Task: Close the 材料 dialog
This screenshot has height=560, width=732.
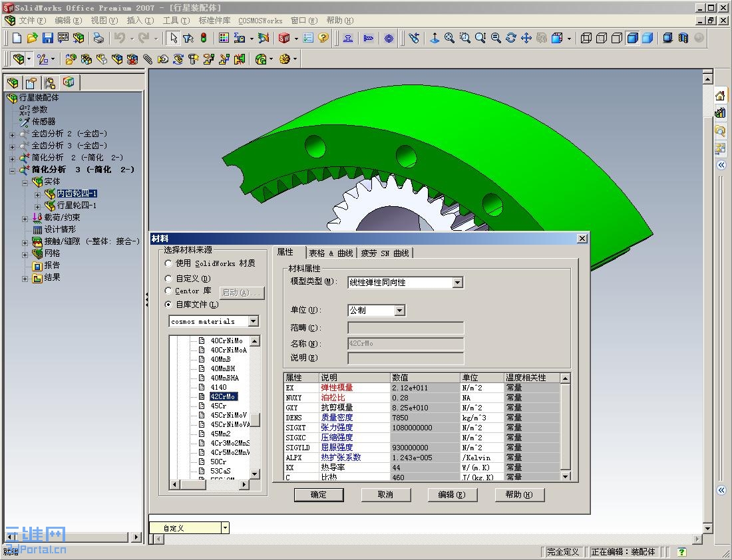Action: click(x=582, y=239)
